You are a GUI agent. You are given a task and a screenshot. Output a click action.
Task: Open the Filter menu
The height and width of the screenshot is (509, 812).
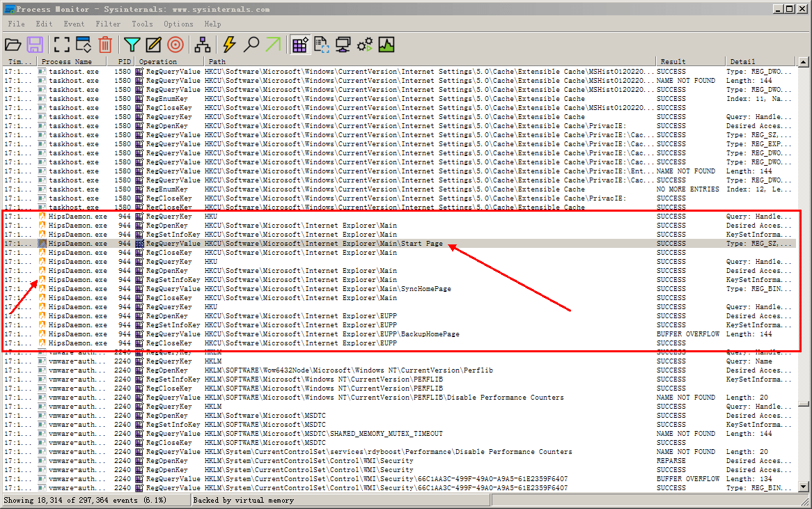point(108,24)
